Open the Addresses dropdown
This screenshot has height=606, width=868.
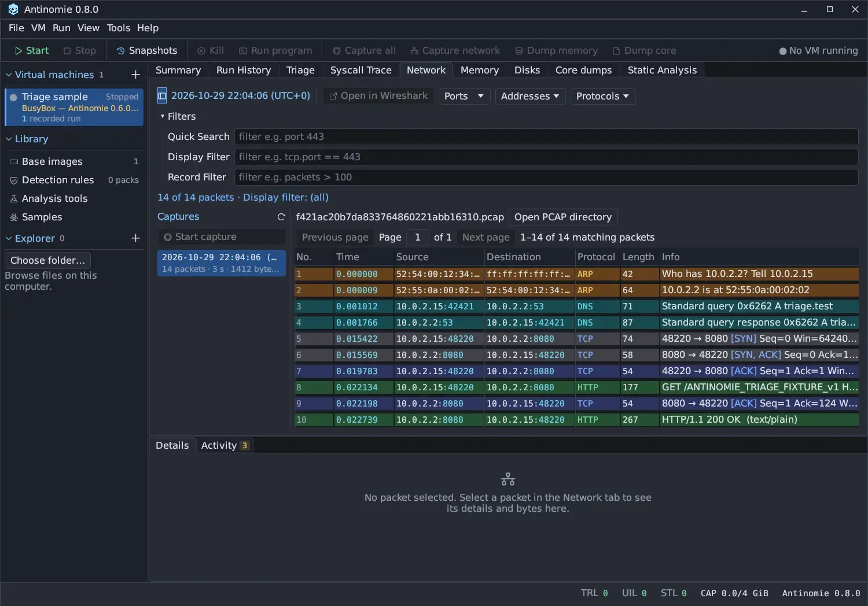coord(529,96)
